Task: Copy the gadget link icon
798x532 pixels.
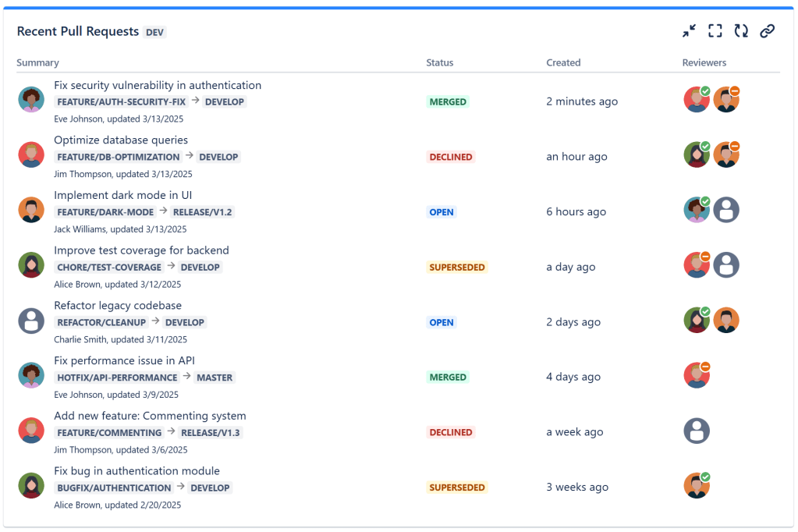Action: (767, 31)
